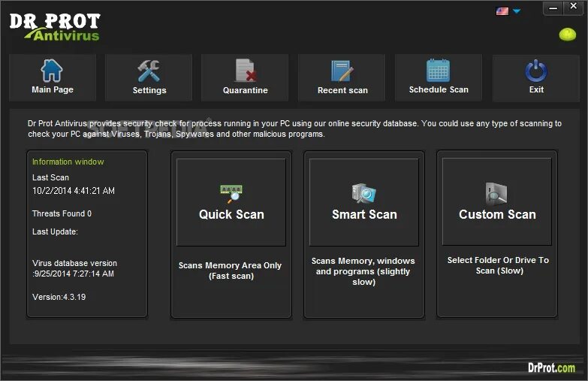Minimize the Dr Prot window
588x381 pixels.
click(x=553, y=8)
